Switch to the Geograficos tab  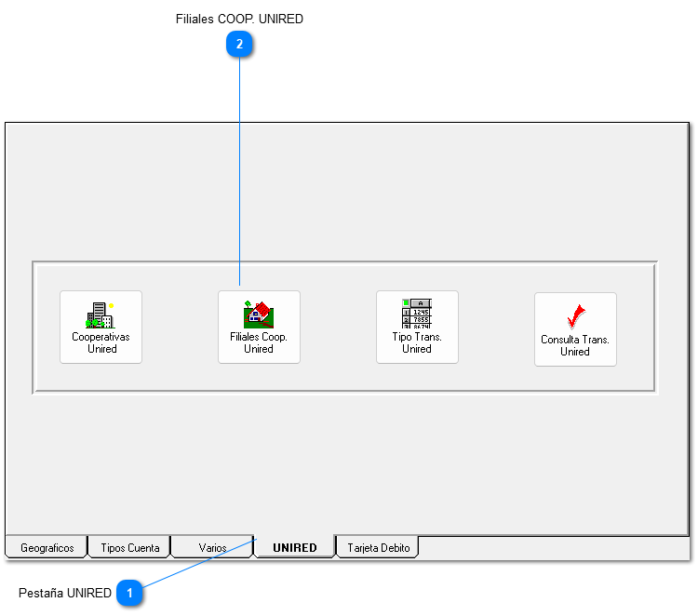(47, 548)
